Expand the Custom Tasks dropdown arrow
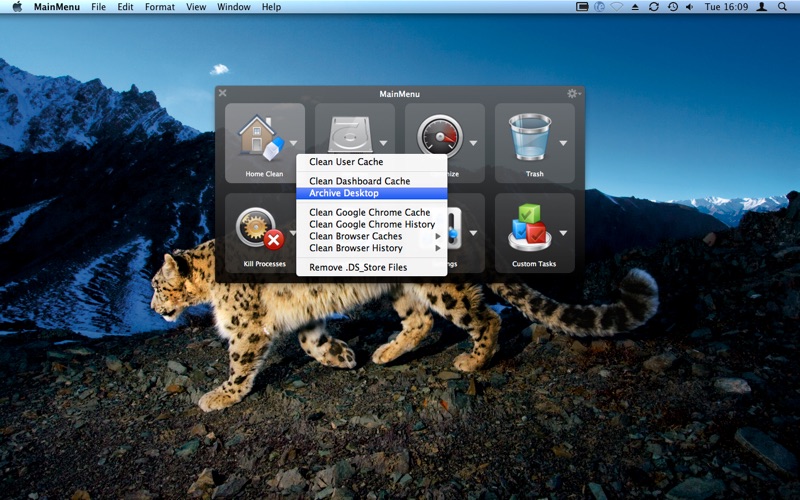 coord(563,233)
